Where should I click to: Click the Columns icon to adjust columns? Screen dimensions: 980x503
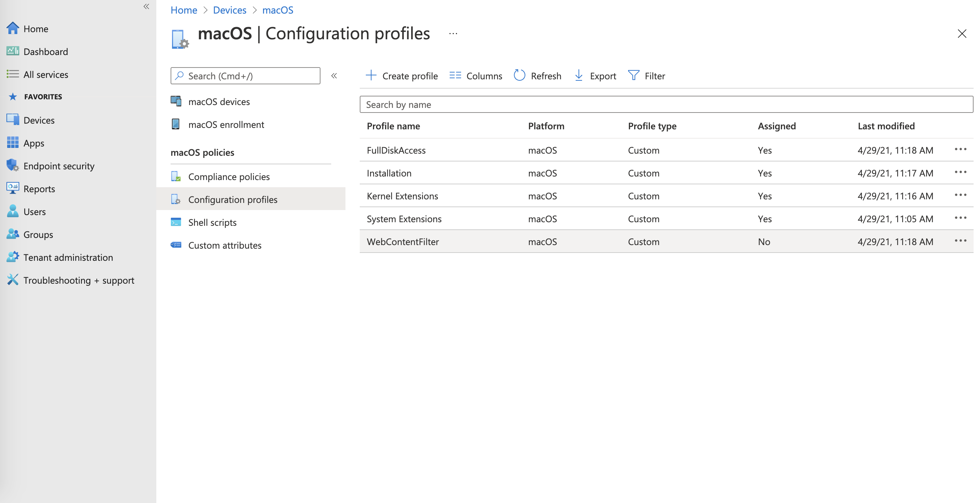455,75
